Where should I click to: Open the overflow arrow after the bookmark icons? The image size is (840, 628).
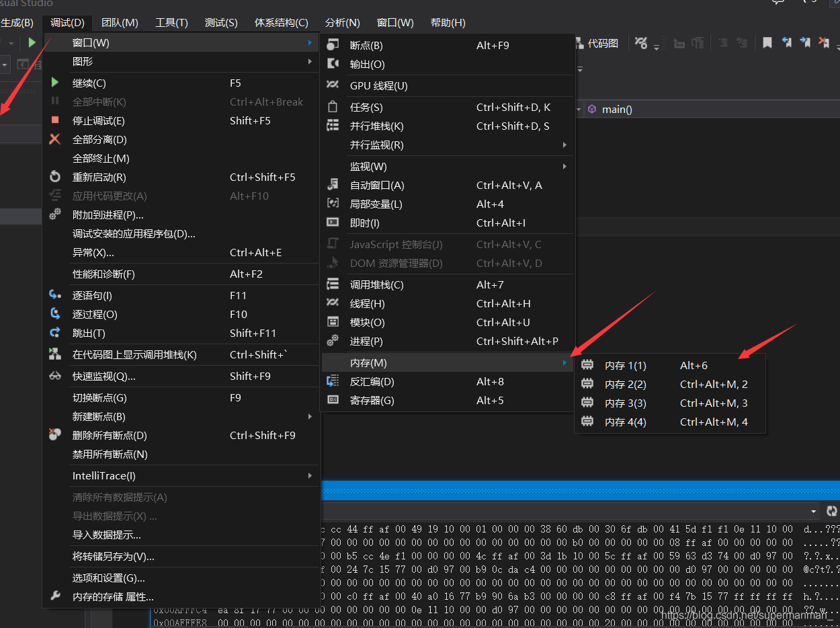point(838,47)
